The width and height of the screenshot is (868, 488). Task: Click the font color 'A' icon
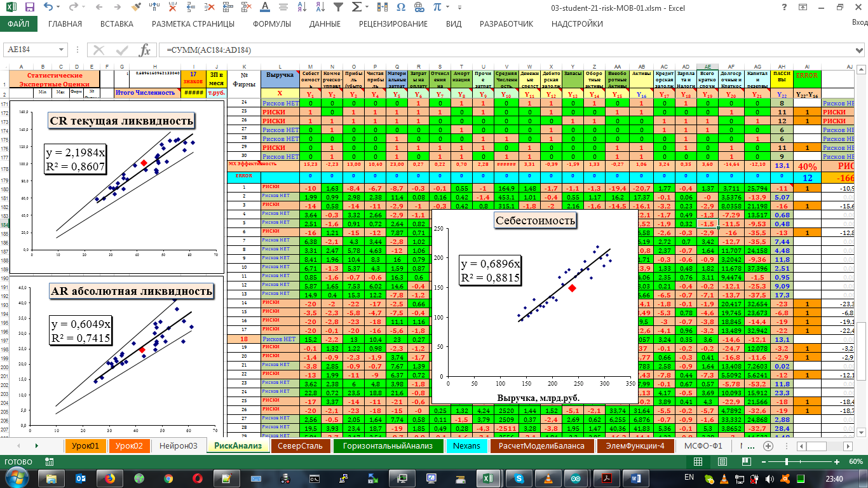(x=265, y=8)
